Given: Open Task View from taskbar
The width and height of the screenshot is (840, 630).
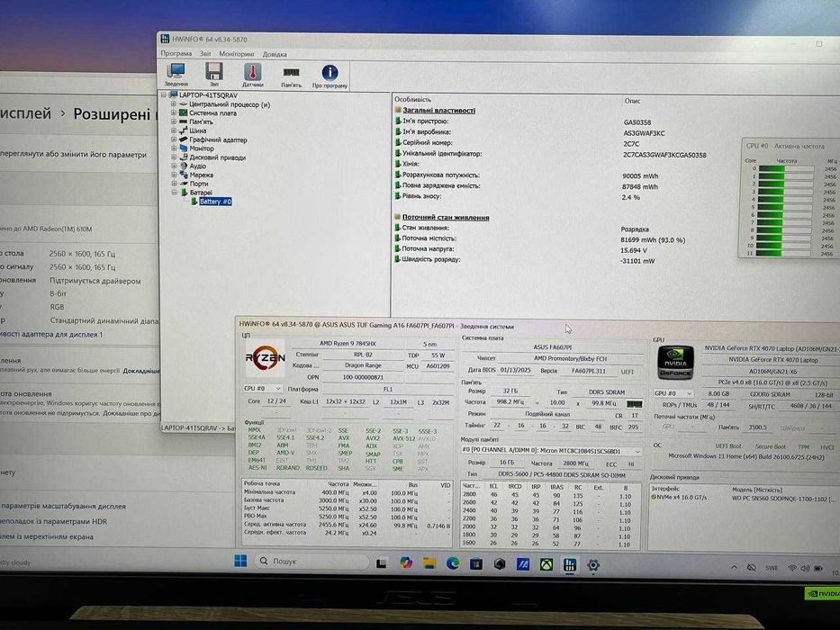Looking at the screenshot, I should coord(382,563).
